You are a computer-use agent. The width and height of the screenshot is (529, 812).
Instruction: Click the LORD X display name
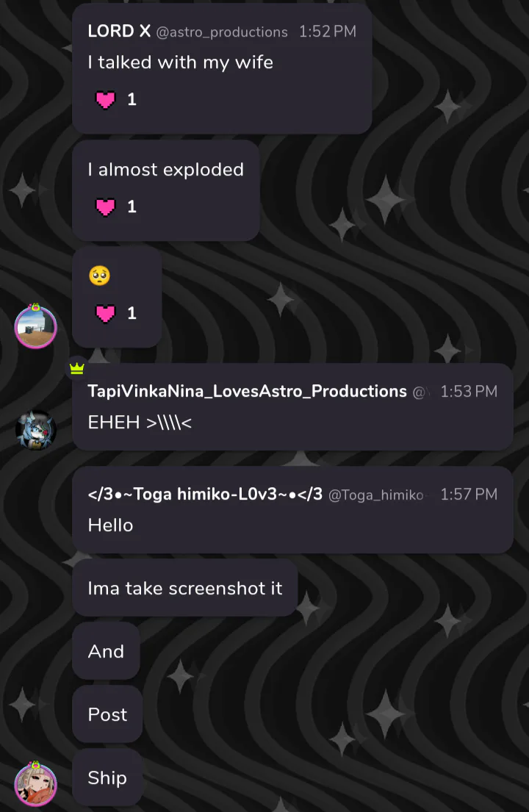coord(119,31)
